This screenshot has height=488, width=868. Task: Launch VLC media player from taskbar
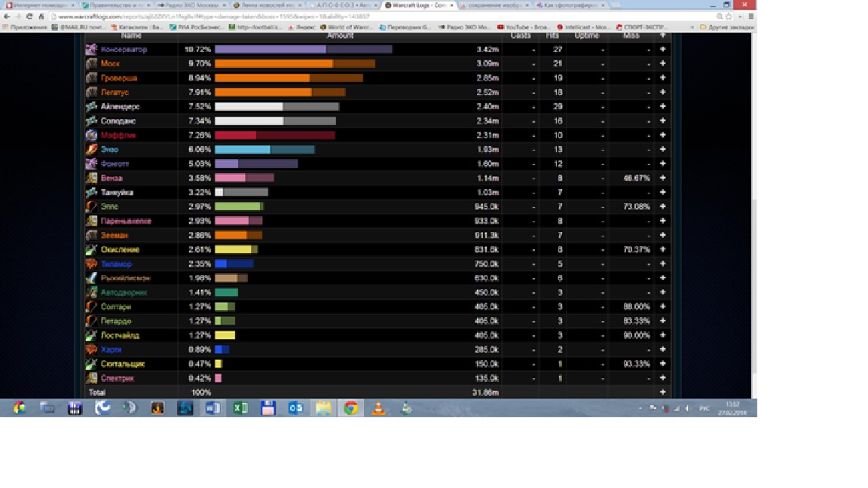click(x=379, y=408)
